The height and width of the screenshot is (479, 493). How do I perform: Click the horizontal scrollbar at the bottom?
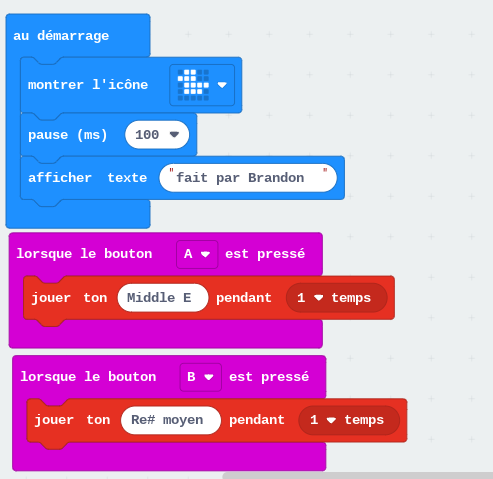(358, 475)
